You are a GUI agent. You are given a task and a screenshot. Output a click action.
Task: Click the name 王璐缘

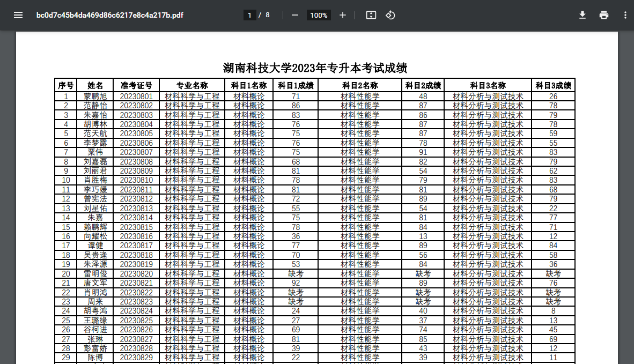pos(95,321)
